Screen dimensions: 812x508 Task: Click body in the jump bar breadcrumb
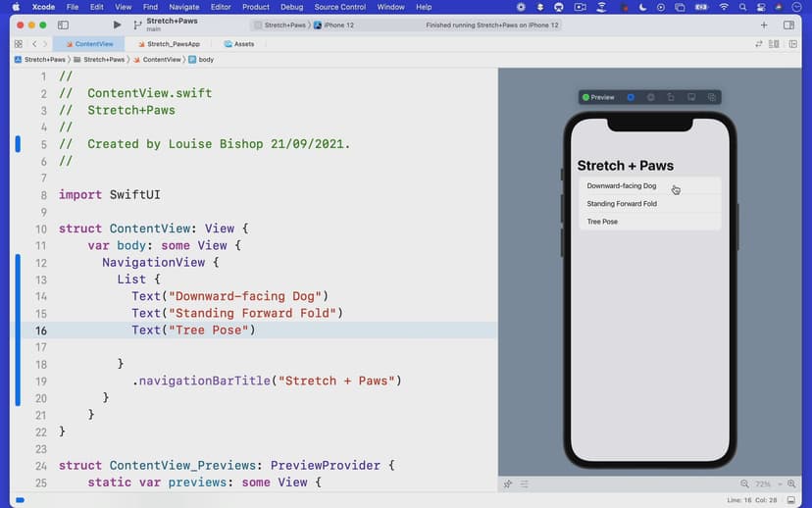coord(205,60)
